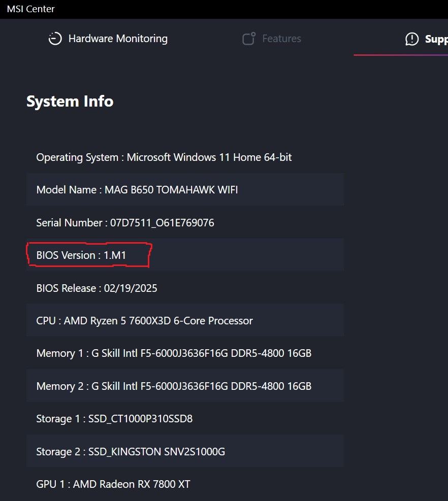This screenshot has height=501, width=448.
Task: Click the red underline beneath Support tab
Action: [400, 54]
